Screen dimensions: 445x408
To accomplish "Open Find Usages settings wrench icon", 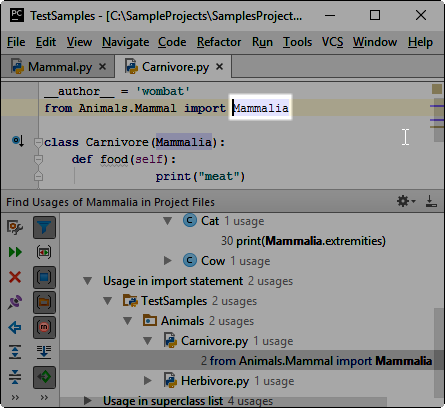I will (x=15, y=227).
